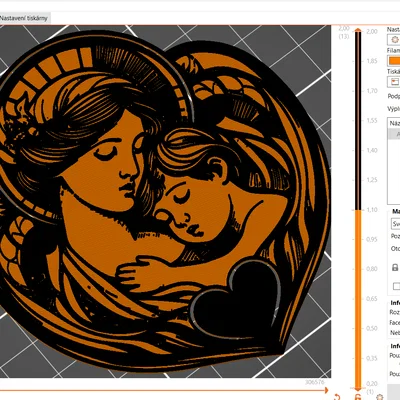The width and height of the screenshot is (400, 400).
Task: Click the 'Náz' column header in object list
Action: (394, 123)
